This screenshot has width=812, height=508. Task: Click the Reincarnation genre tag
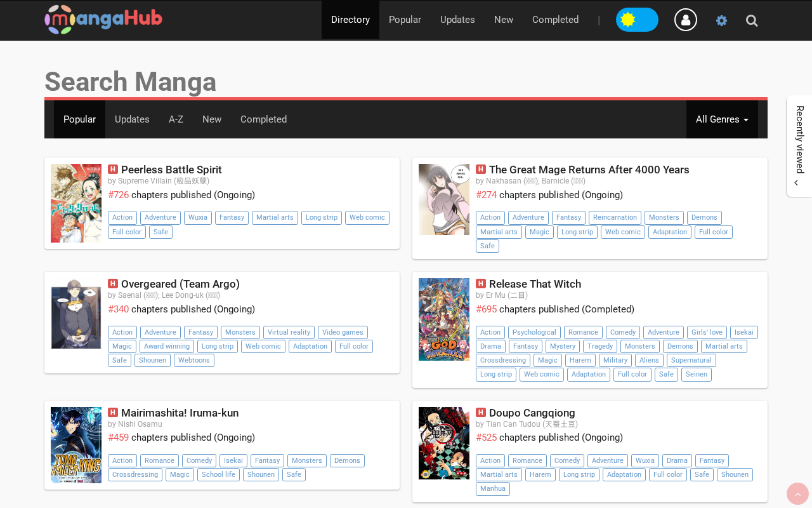coord(615,217)
